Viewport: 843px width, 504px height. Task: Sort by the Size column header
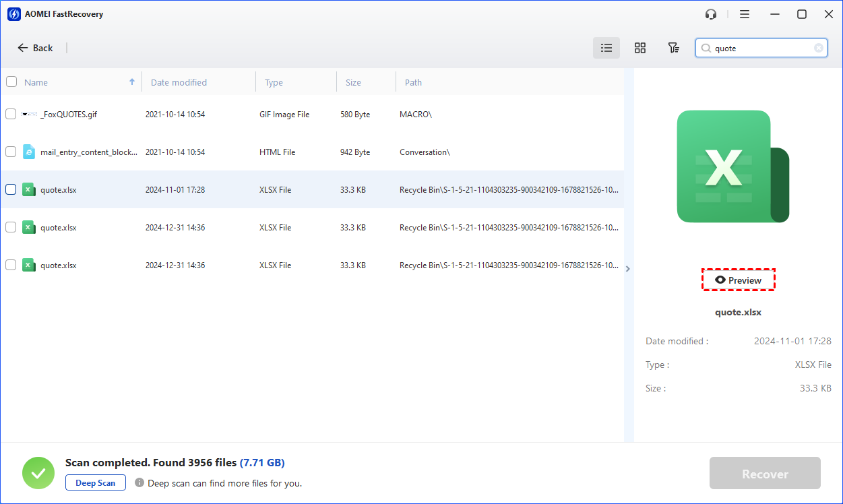353,82
